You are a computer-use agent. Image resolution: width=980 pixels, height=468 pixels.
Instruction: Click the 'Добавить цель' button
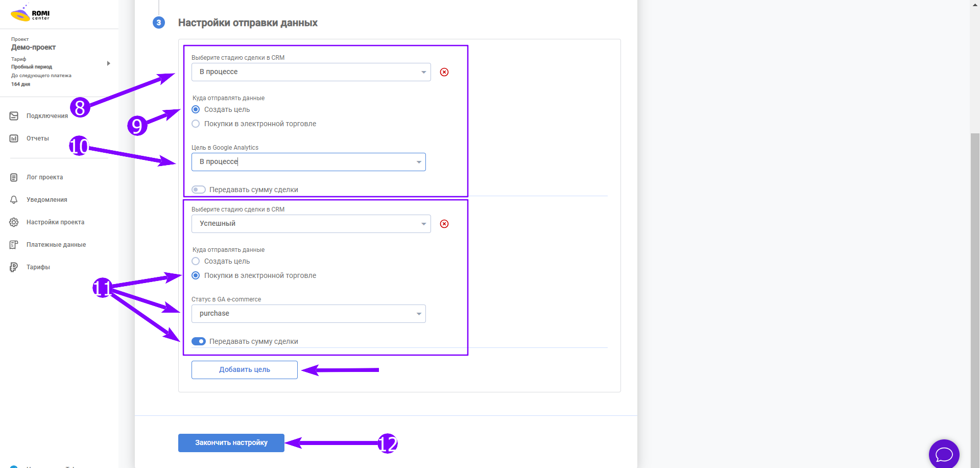tap(245, 370)
